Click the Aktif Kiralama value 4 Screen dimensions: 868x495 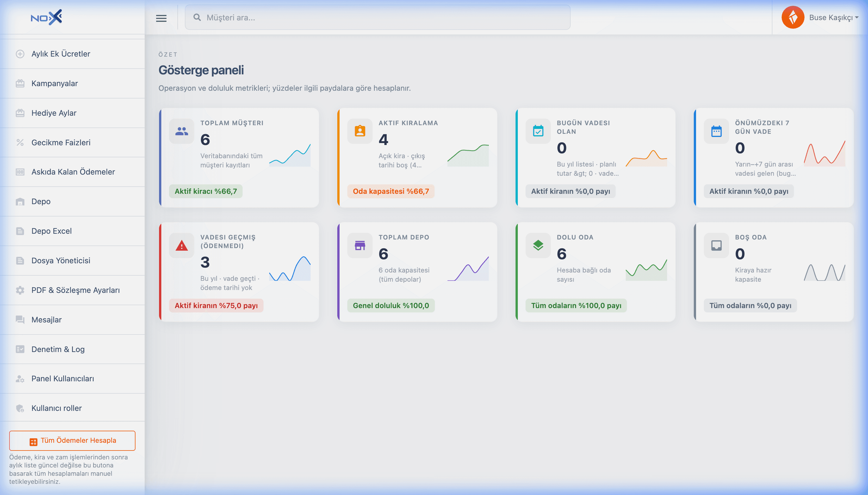[x=383, y=139]
